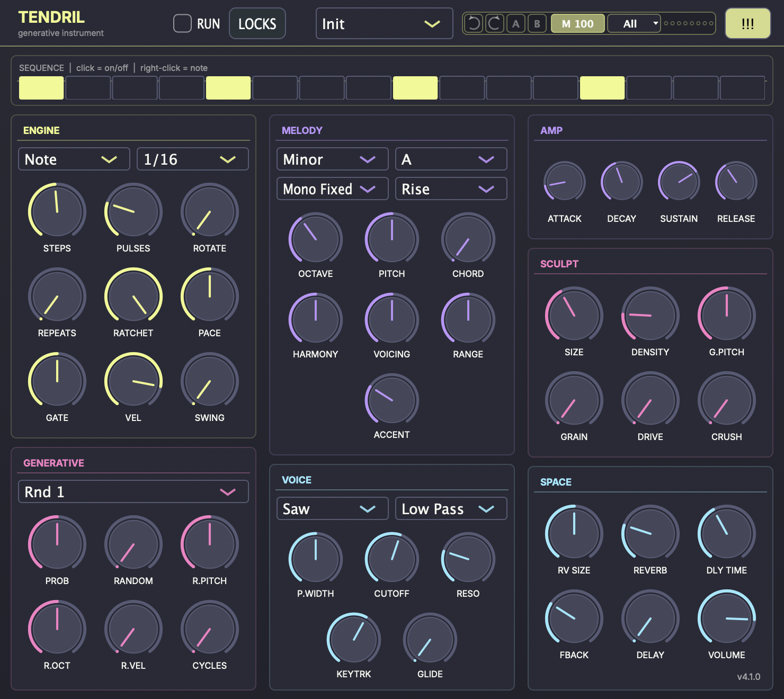Screen dimensions: 784x699
Task: Select preset slot A
Action: tap(516, 23)
